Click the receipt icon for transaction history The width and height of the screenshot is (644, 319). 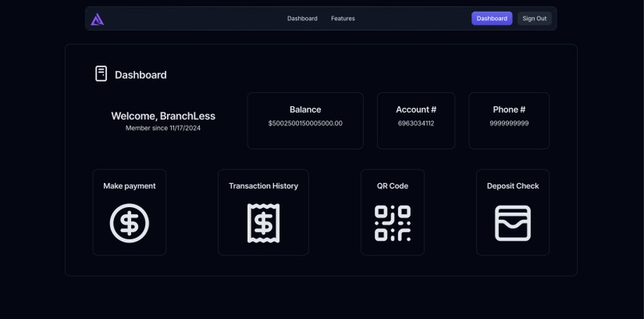(x=263, y=223)
